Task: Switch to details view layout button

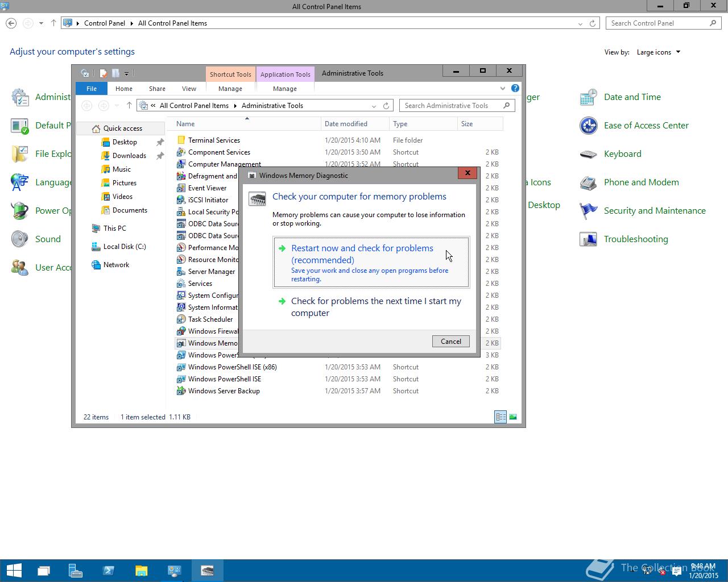Action: pyautogui.click(x=500, y=417)
